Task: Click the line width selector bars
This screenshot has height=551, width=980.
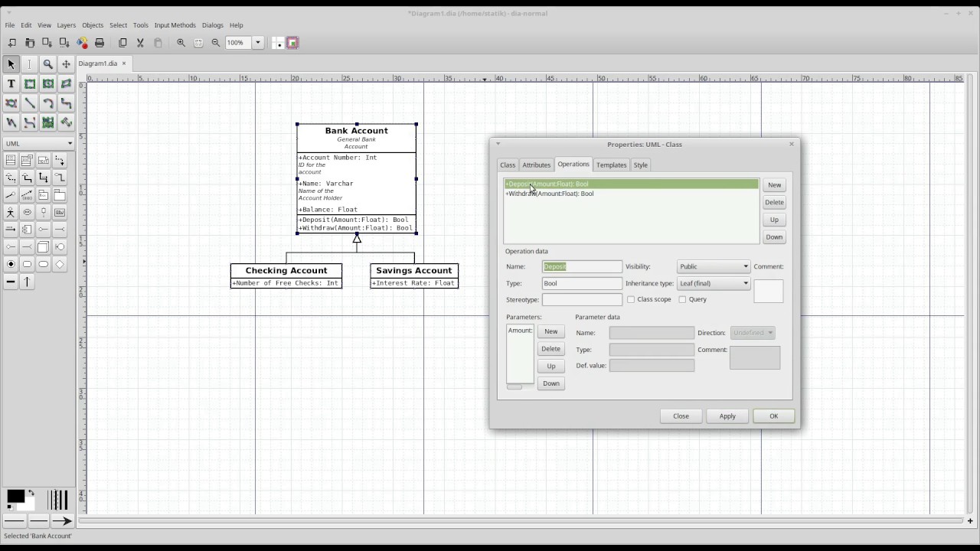Action: [57, 500]
